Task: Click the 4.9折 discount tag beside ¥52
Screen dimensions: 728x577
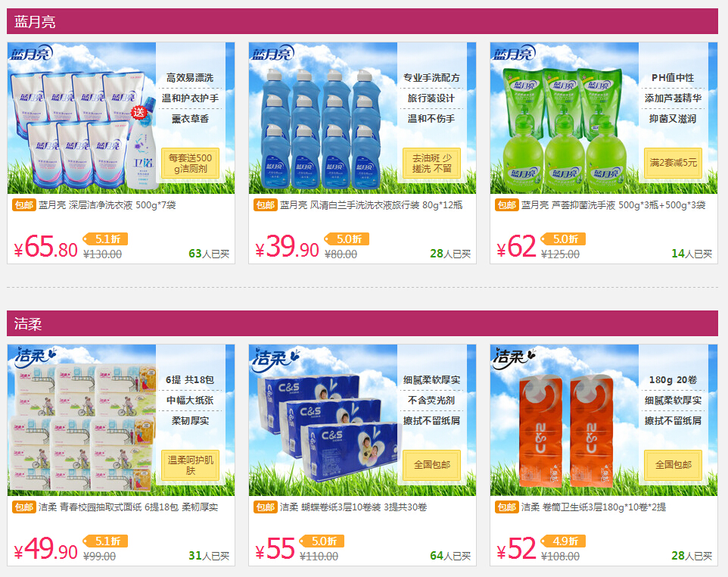Action: (x=563, y=541)
